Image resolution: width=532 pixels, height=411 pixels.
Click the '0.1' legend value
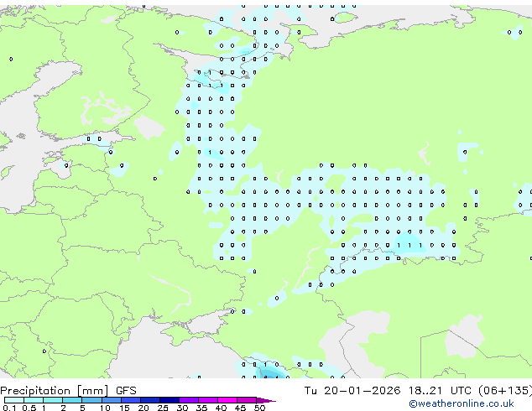pyautogui.click(x=9, y=408)
